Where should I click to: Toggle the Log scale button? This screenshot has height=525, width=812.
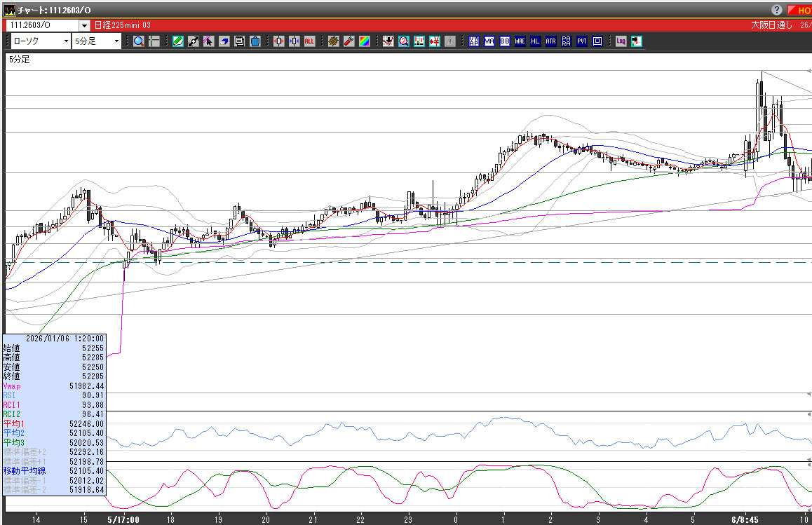[x=621, y=41]
